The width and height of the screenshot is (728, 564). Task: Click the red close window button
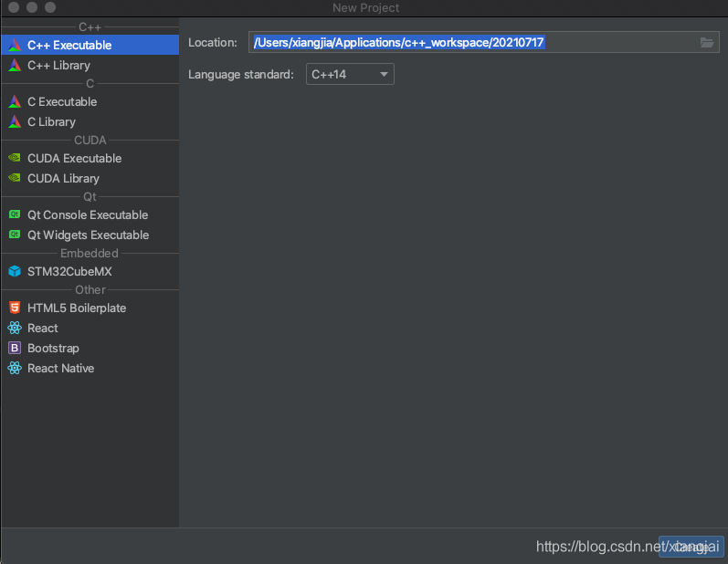click(x=14, y=7)
